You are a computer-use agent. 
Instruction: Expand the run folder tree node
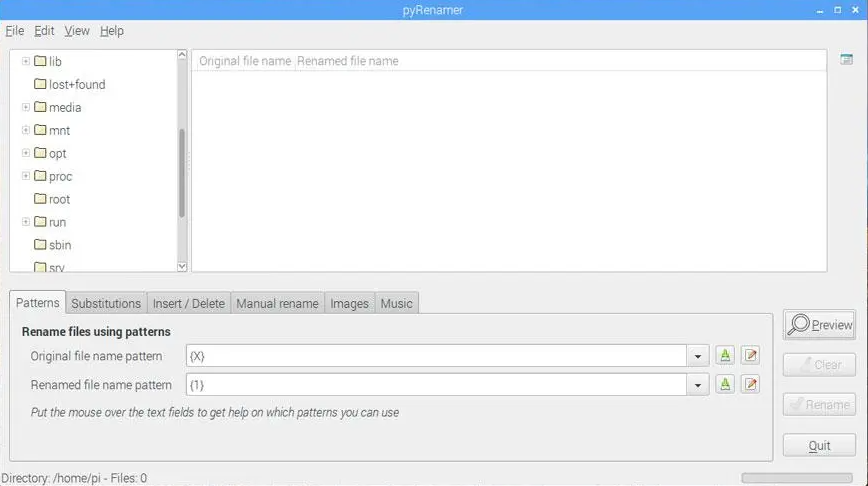tap(25, 222)
